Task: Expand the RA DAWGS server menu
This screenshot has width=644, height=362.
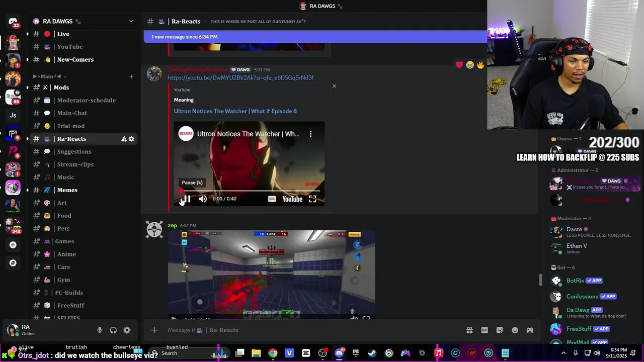Action: pyautogui.click(x=131, y=21)
